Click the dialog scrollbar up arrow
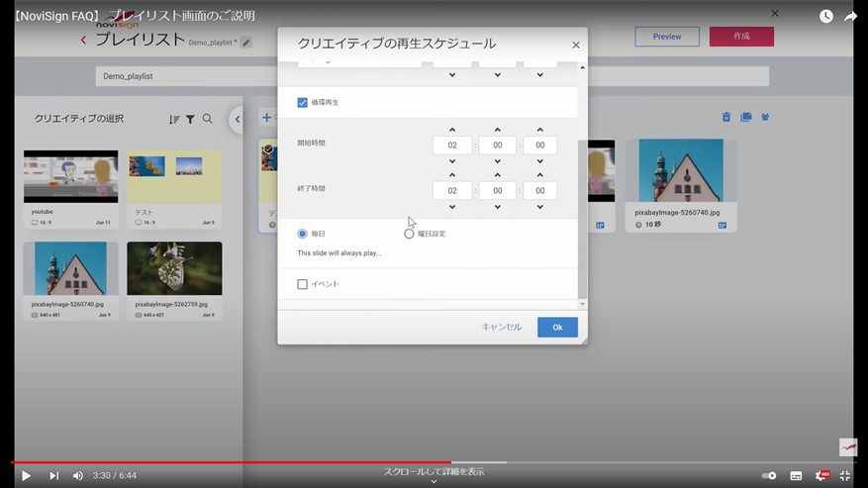 (x=582, y=67)
